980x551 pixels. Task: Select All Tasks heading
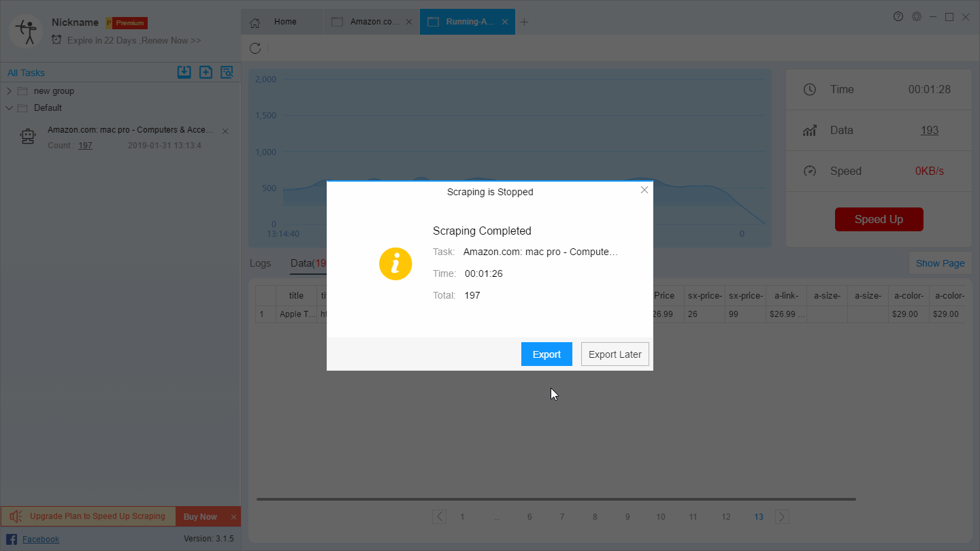(x=26, y=73)
